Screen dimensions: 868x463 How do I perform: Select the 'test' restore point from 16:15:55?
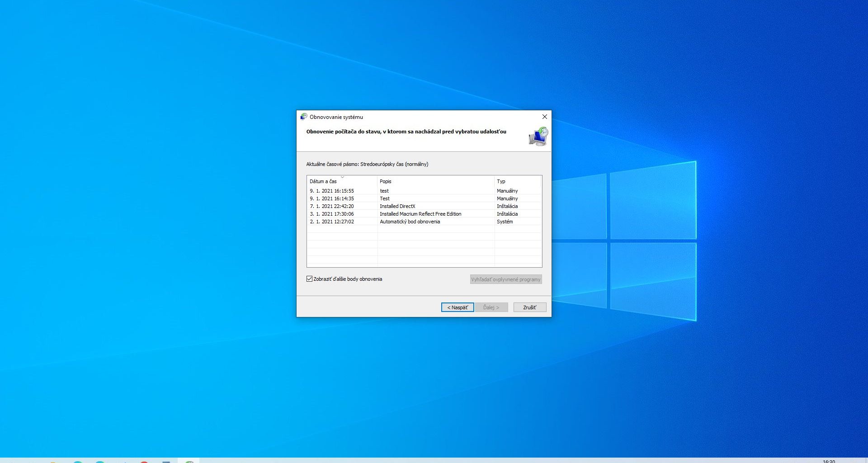click(384, 191)
